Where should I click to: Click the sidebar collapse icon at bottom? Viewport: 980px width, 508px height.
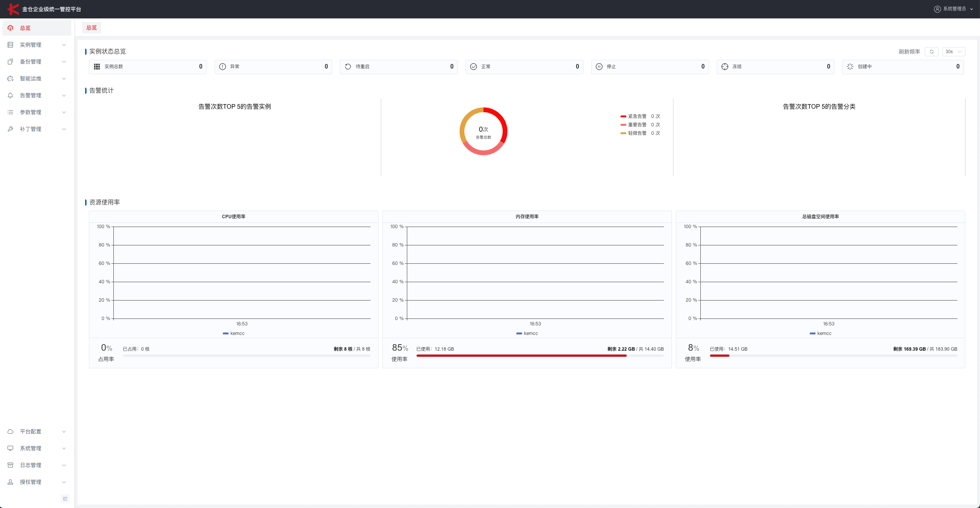pyautogui.click(x=65, y=498)
